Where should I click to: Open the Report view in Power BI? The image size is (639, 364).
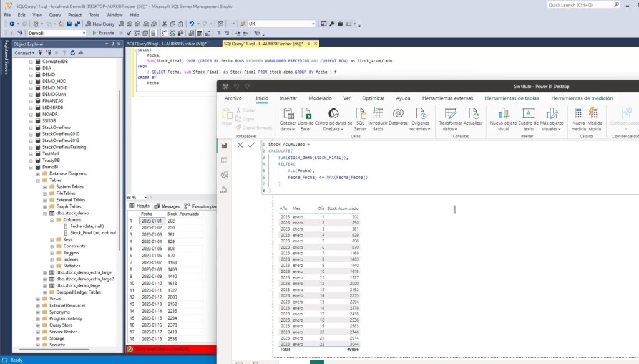pos(225,145)
